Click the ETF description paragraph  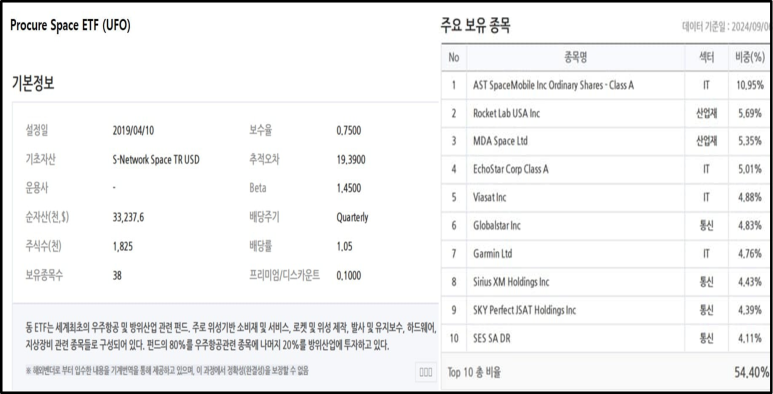pyautogui.click(x=231, y=335)
